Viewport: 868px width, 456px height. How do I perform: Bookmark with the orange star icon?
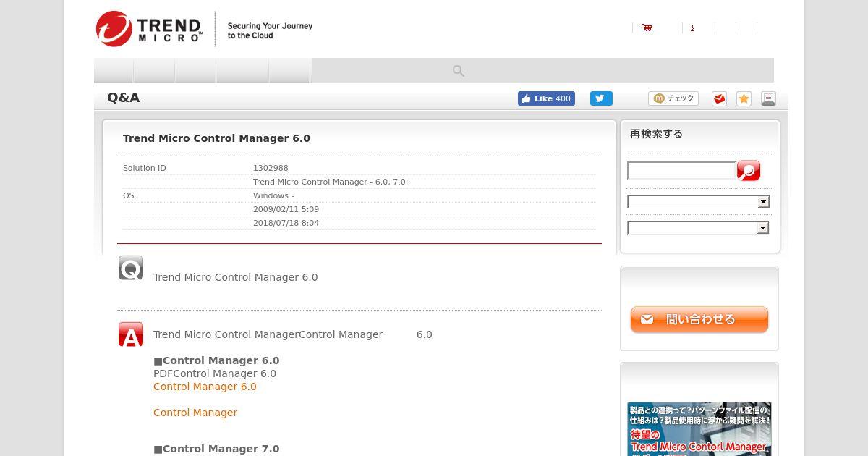click(x=744, y=98)
